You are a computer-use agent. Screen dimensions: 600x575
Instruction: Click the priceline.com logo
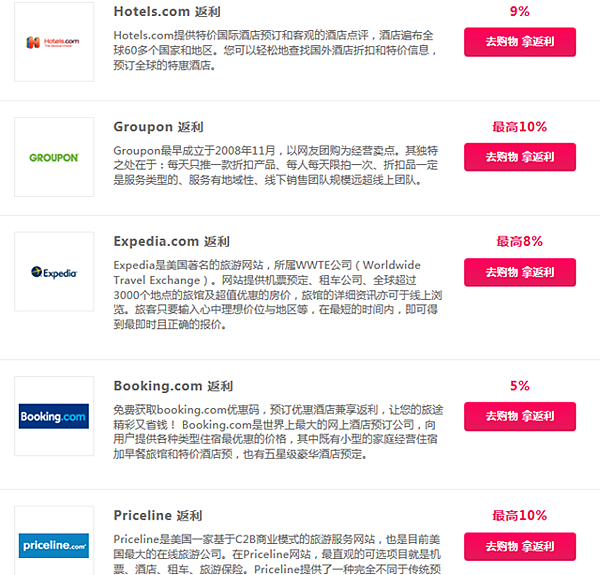[54, 546]
